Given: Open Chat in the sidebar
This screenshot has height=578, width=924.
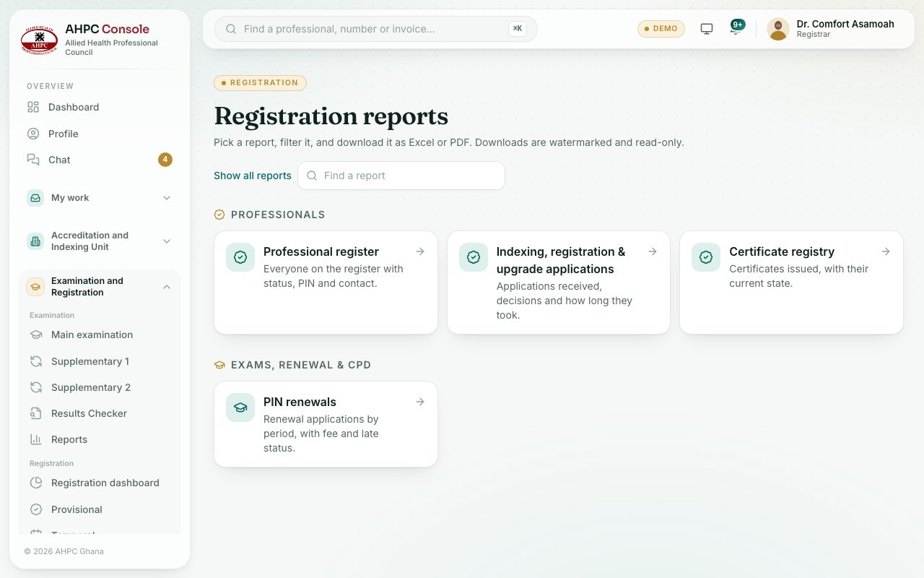Looking at the screenshot, I should (100, 160).
